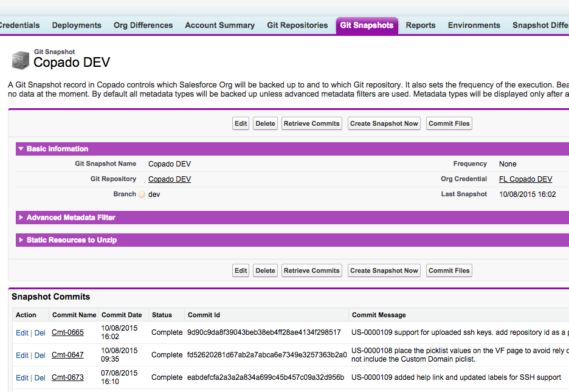Viewport: 569px width, 392px height.
Task: Click the Git Snapshot Name value Copado DEV
Action: 170,164
